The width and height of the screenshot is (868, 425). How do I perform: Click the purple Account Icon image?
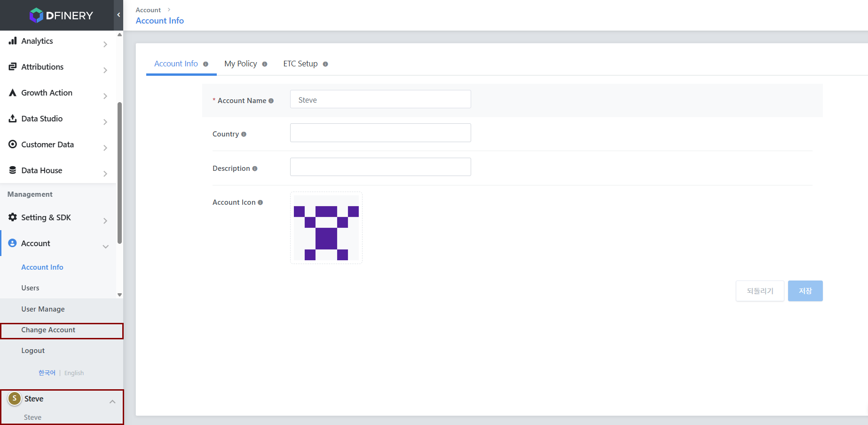(326, 228)
